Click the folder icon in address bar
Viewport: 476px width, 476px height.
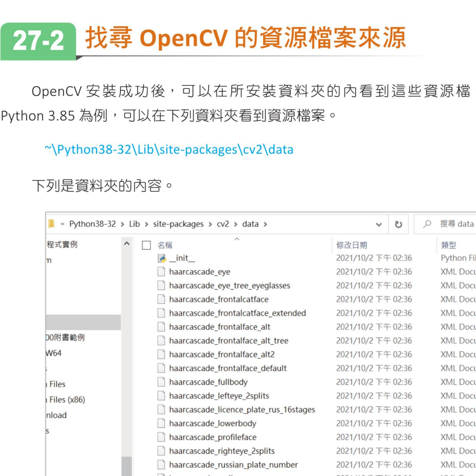[x=51, y=224]
